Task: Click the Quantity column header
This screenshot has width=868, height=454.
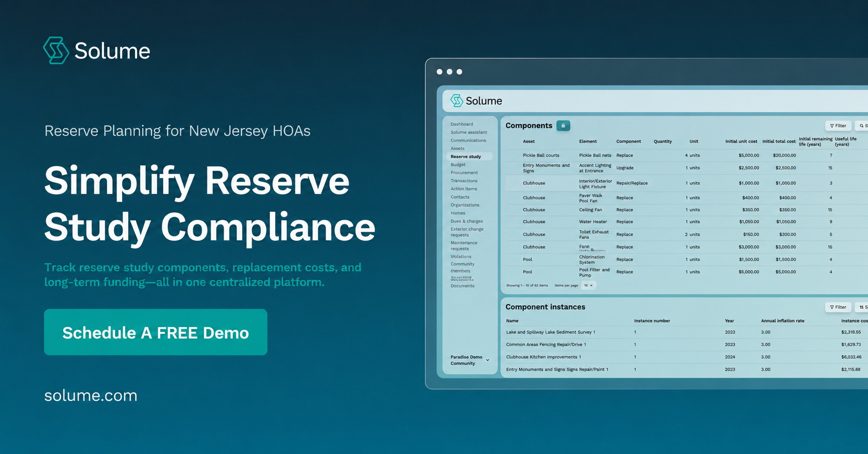Action: (x=663, y=142)
